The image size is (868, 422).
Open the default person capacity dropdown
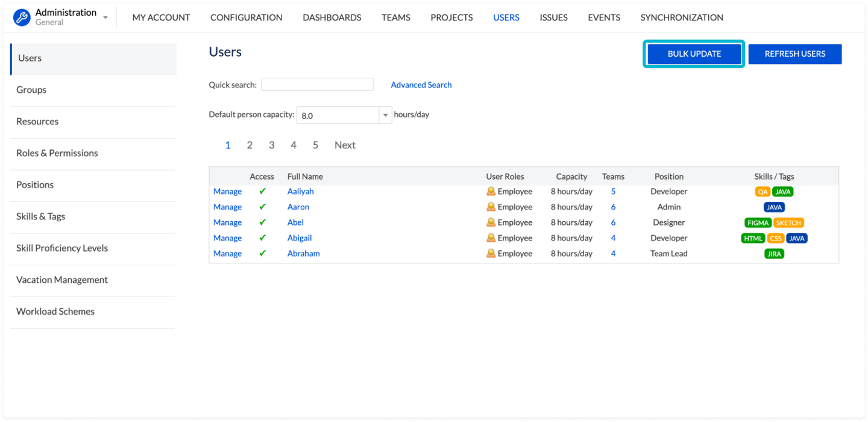click(385, 115)
